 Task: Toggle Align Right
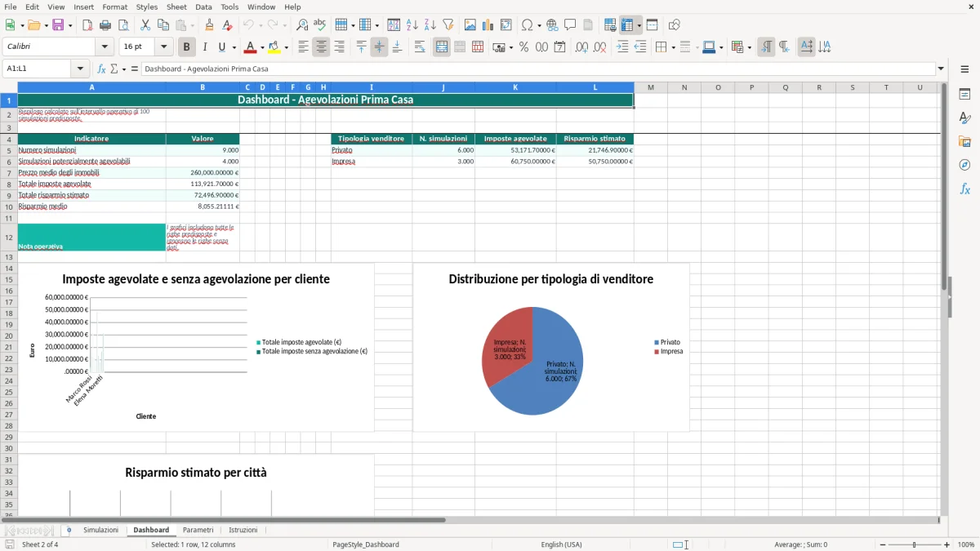pos(339,47)
